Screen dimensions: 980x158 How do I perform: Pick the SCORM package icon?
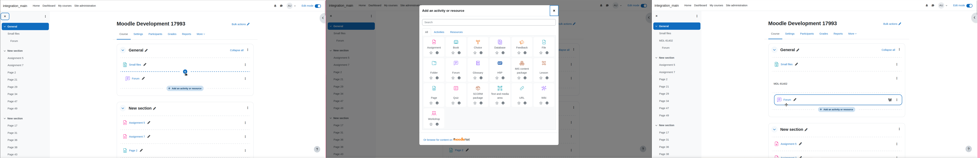478,88
